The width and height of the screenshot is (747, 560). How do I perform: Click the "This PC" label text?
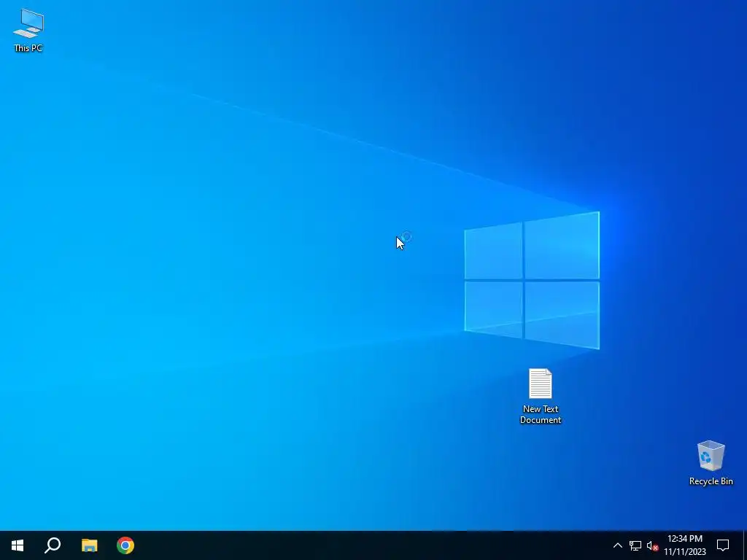(x=28, y=48)
